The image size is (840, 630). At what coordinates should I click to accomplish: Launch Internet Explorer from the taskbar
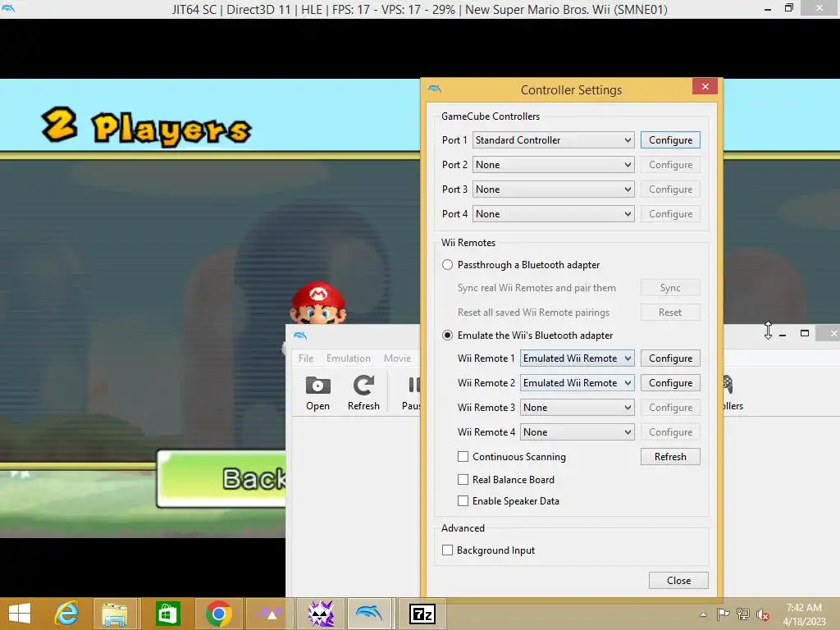click(66, 614)
